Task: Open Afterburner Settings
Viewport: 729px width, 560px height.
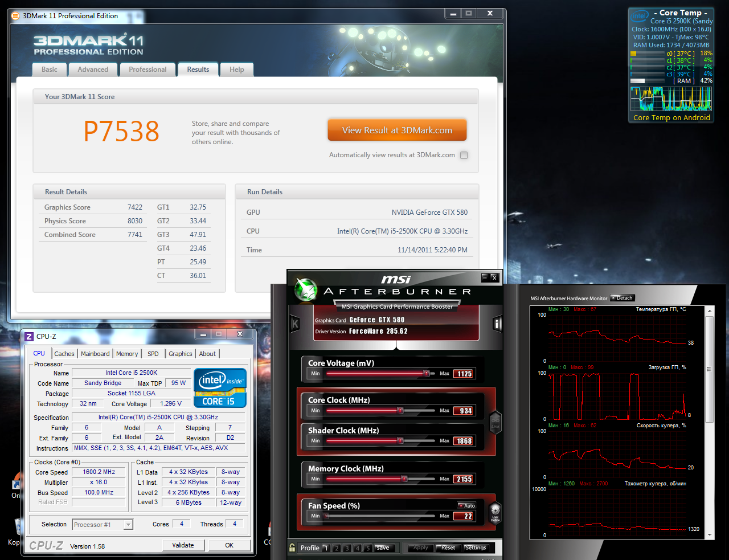Action: (476, 548)
